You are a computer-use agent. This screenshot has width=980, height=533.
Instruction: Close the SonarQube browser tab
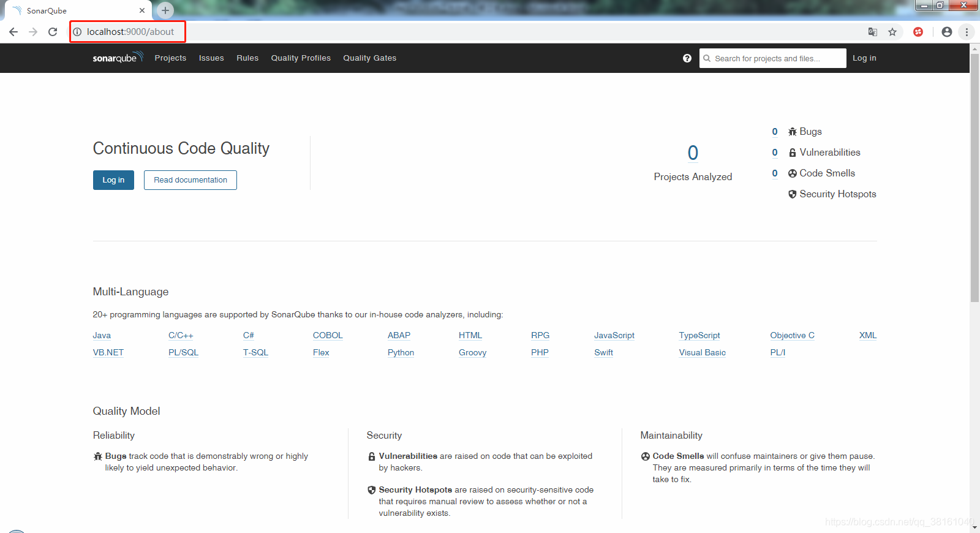click(x=142, y=10)
